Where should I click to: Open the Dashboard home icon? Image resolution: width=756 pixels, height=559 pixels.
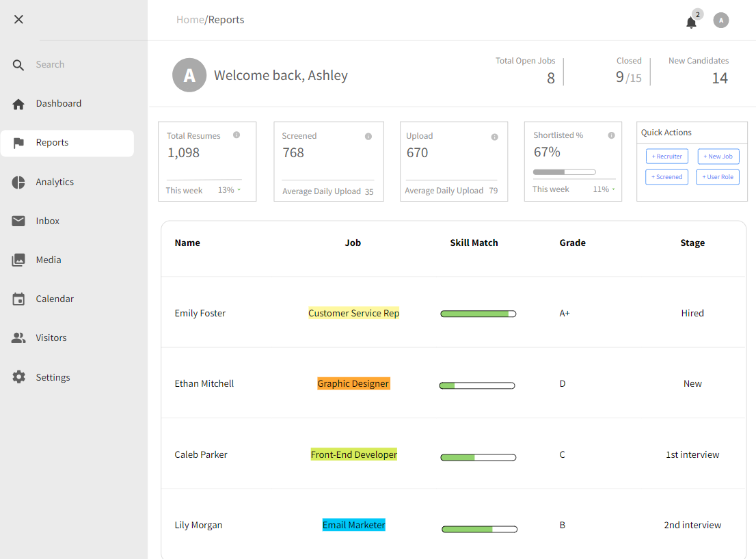coord(18,103)
